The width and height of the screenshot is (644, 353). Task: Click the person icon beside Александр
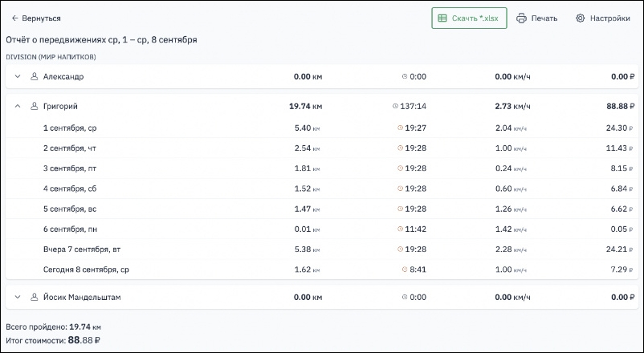[x=34, y=77]
